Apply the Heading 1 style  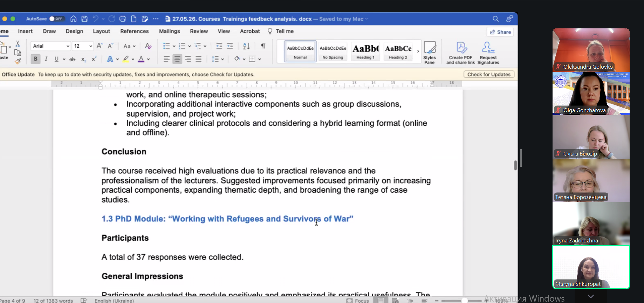365,51
